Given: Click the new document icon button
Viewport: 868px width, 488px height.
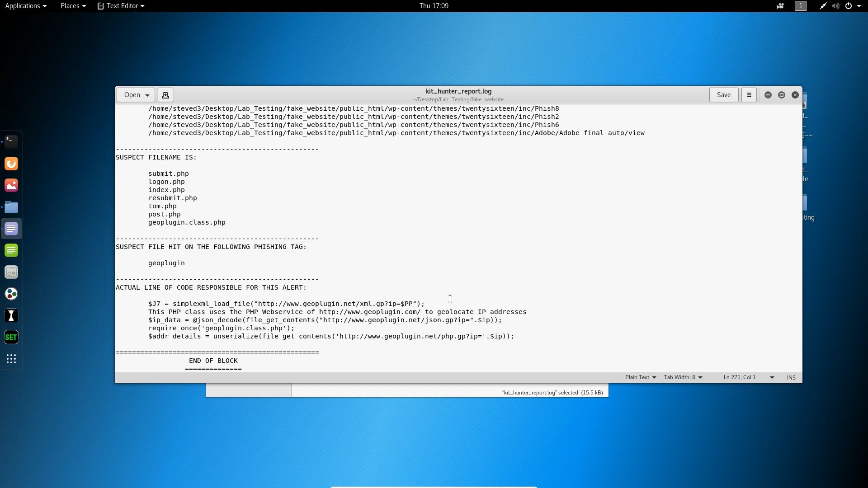Looking at the screenshot, I should (165, 95).
